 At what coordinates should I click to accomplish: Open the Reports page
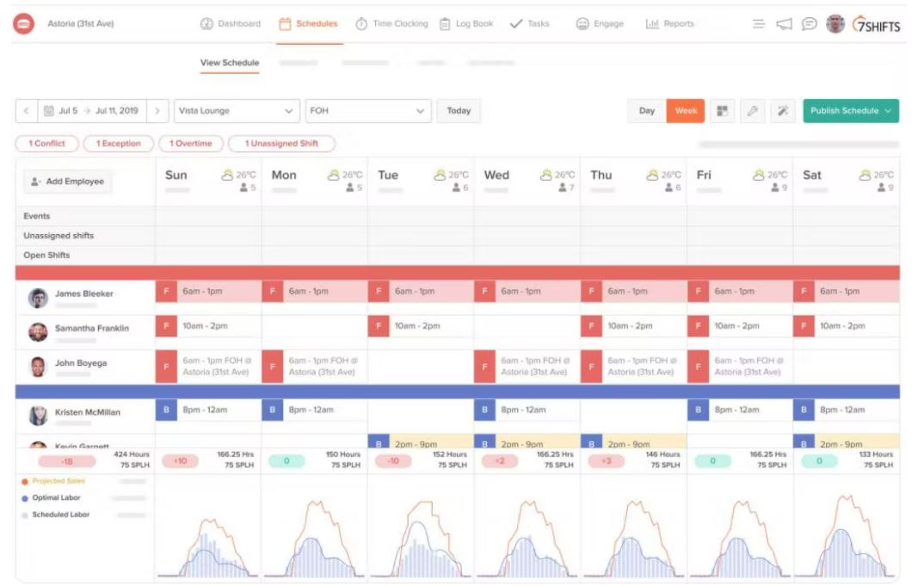[x=669, y=24]
